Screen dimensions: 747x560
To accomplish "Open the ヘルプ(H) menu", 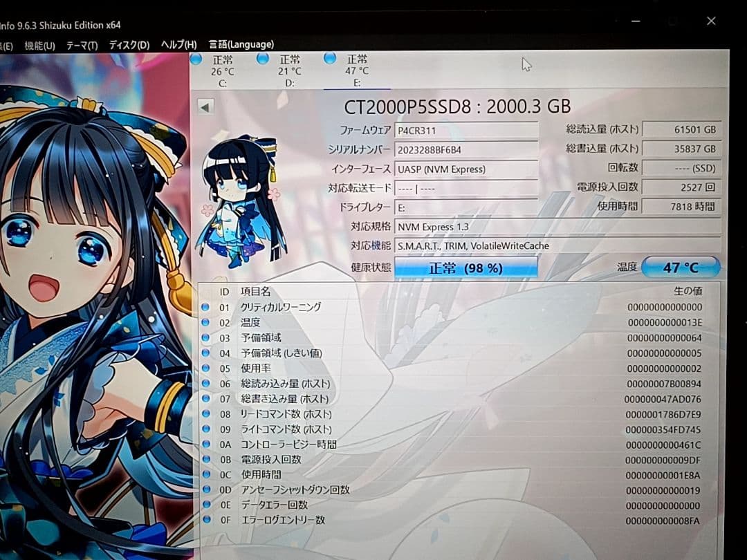I will click(x=178, y=44).
